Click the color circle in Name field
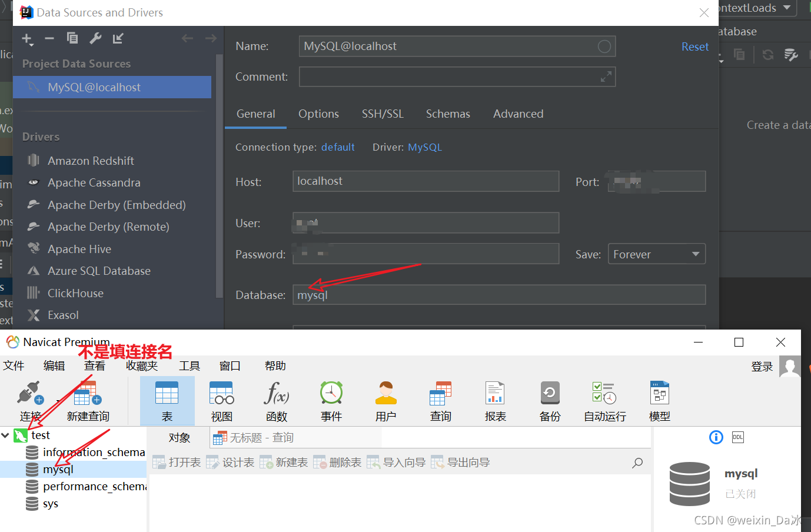 [x=604, y=46]
